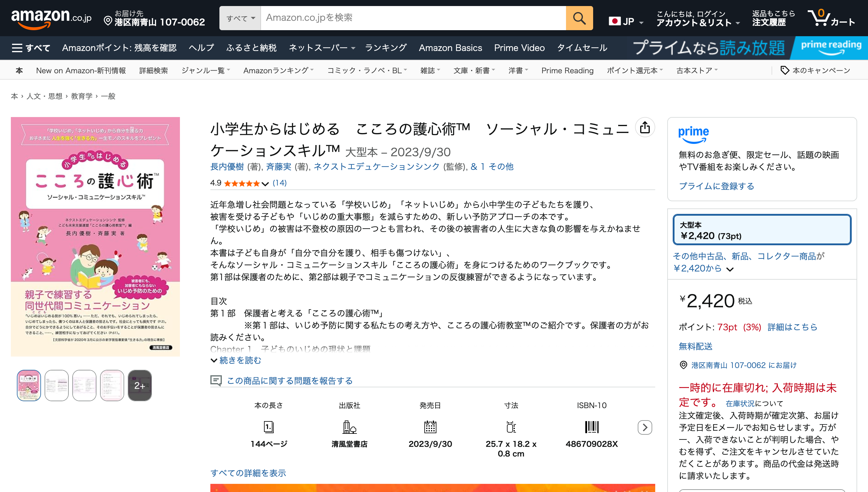Open the 洋書 menu
868x492 pixels.
pyautogui.click(x=518, y=70)
